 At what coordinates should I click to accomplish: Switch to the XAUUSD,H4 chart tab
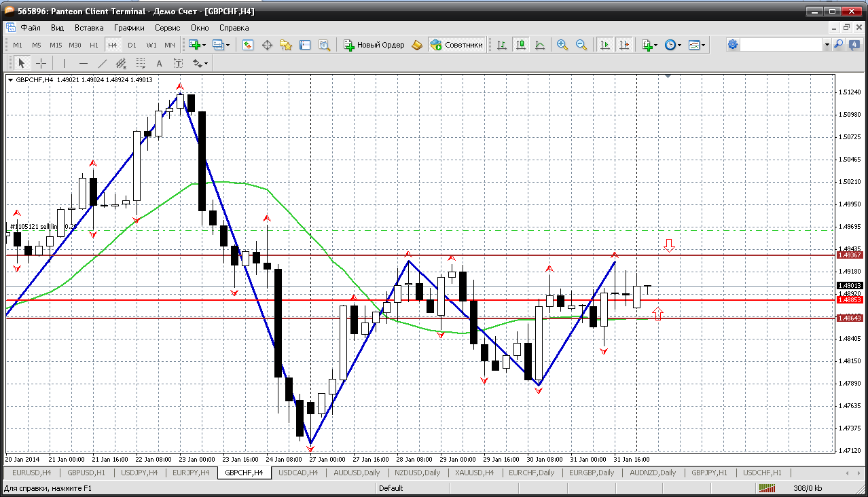tap(474, 473)
